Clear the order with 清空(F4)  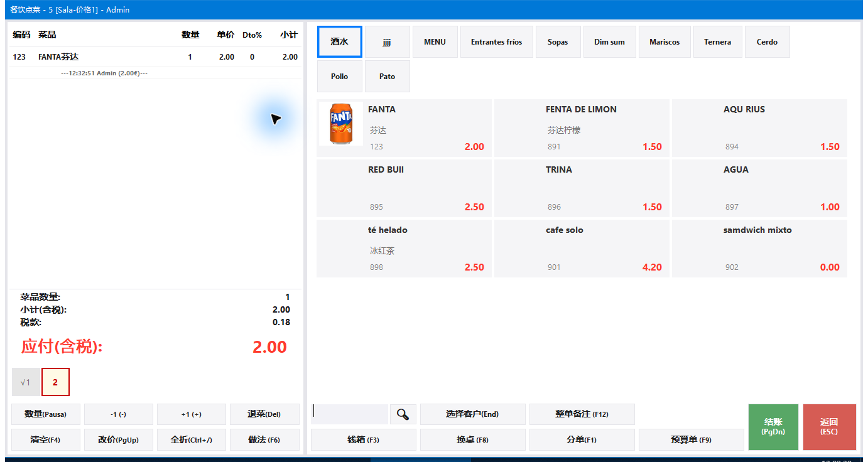pos(46,440)
